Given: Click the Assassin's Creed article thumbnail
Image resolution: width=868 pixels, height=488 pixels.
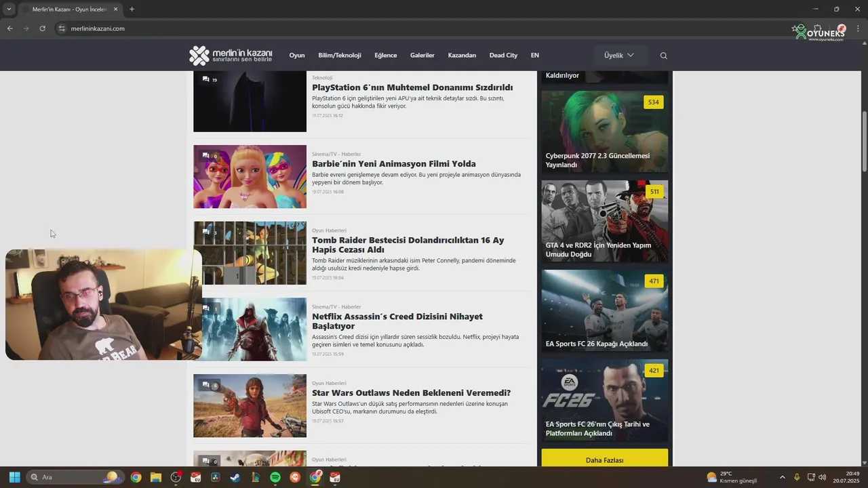Looking at the screenshot, I should [x=250, y=329].
